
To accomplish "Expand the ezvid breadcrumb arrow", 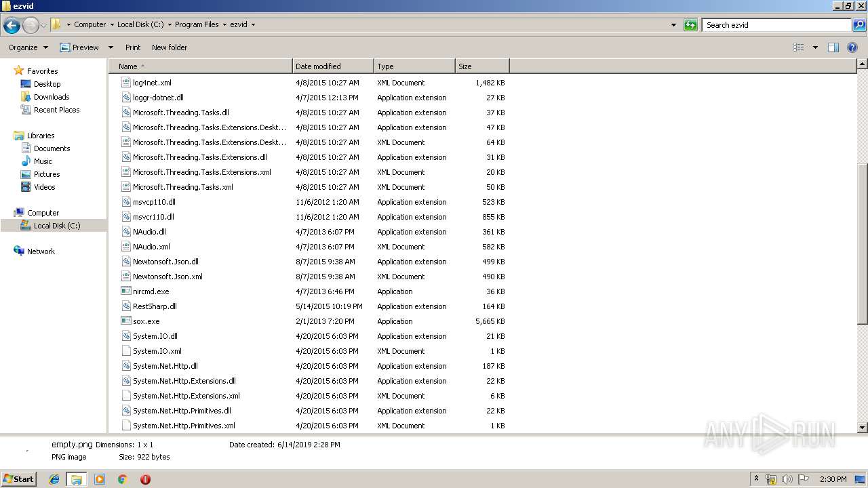I will (x=254, y=24).
